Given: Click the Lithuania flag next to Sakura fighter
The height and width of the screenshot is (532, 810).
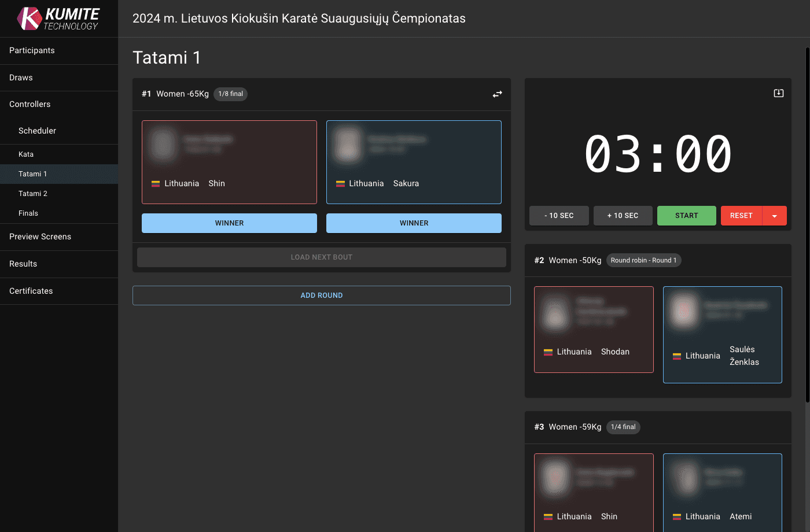Looking at the screenshot, I should [x=340, y=183].
